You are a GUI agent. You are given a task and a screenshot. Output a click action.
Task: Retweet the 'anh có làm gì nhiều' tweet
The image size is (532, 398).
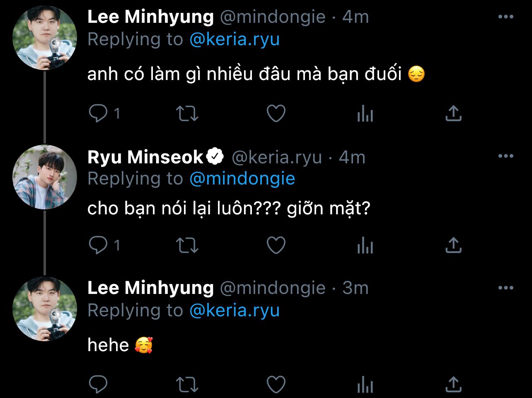pyautogui.click(x=187, y=113)
